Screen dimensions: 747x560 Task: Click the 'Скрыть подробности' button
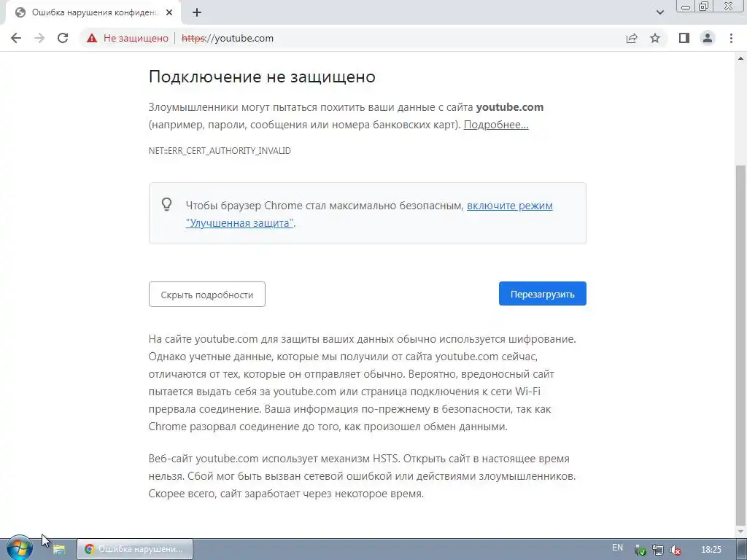206,295
